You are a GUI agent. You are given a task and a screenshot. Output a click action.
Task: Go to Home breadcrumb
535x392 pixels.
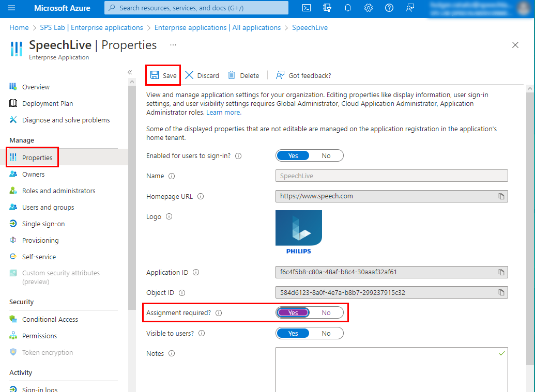(19, 27)
